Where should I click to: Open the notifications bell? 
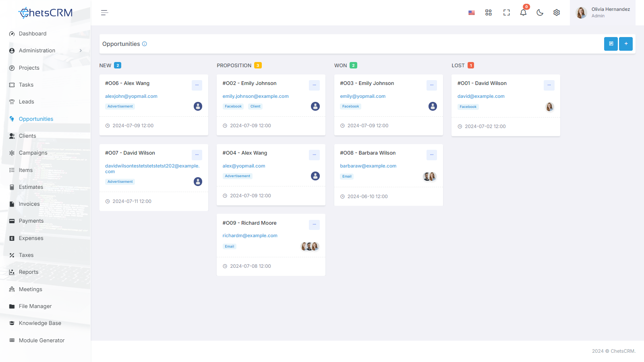pos(523,12)
